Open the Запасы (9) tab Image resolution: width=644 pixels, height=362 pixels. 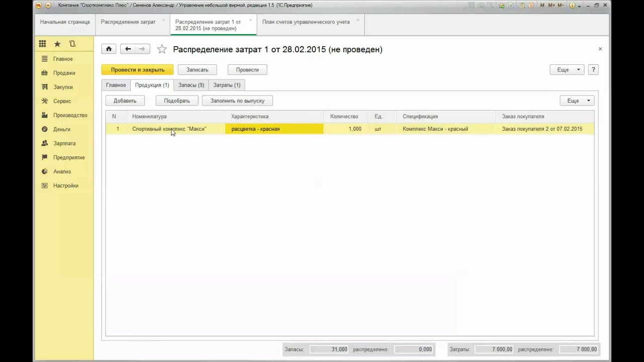click(191, 85)
